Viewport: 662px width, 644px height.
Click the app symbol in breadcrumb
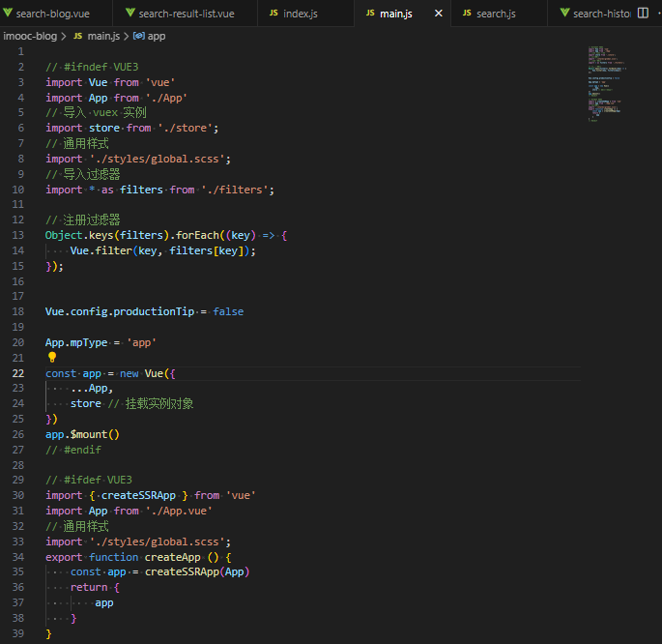pos(157,37)
